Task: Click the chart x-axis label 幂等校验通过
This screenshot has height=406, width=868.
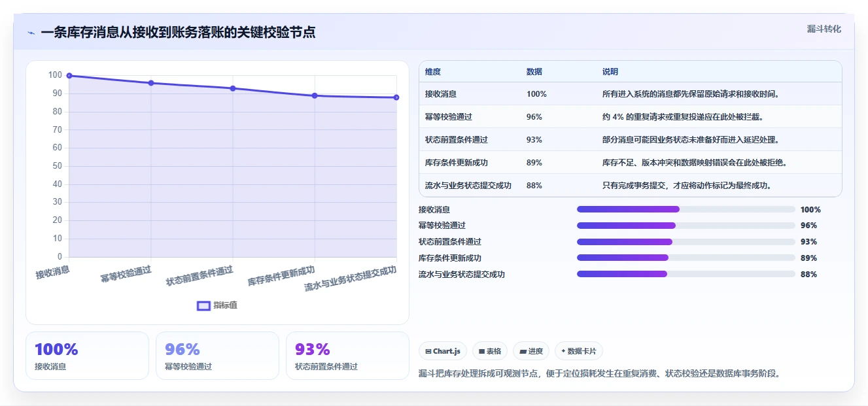Action: coord(126,274)
